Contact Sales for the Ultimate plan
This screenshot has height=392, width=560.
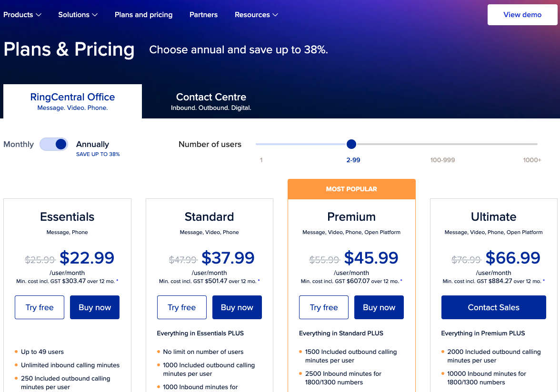coord(493,307)
